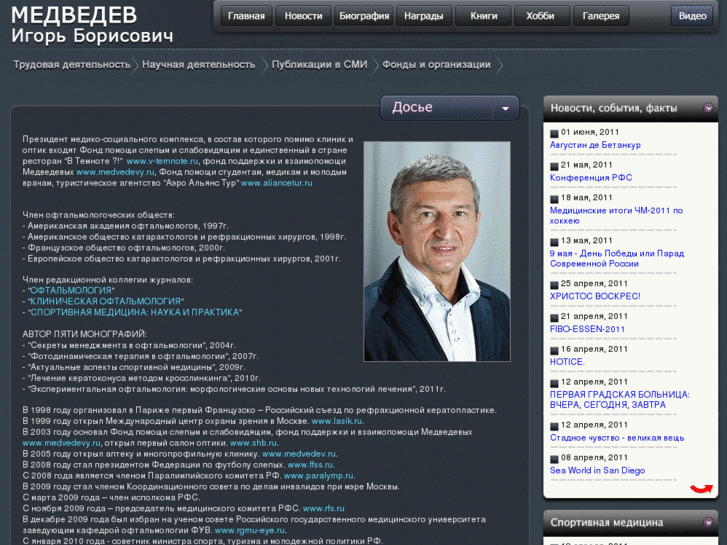Click the calendar icon next to 21 мая, 2011
This screenshot has height=545, width=727.
pos(554,166)
